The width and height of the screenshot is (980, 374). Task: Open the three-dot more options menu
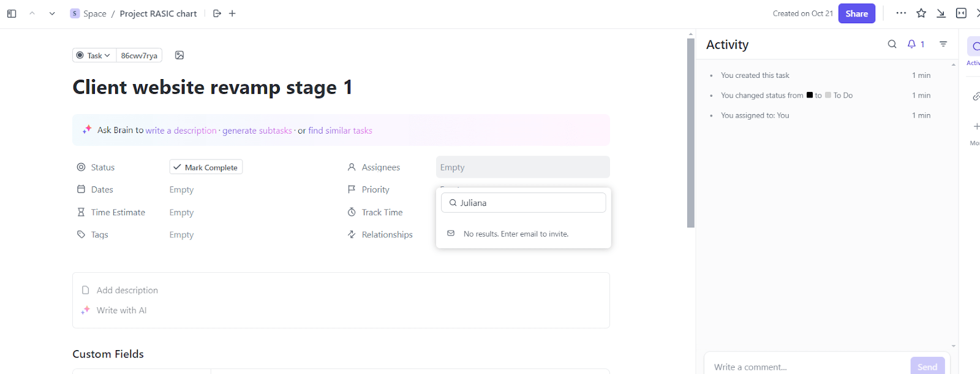tap(901, 13)
